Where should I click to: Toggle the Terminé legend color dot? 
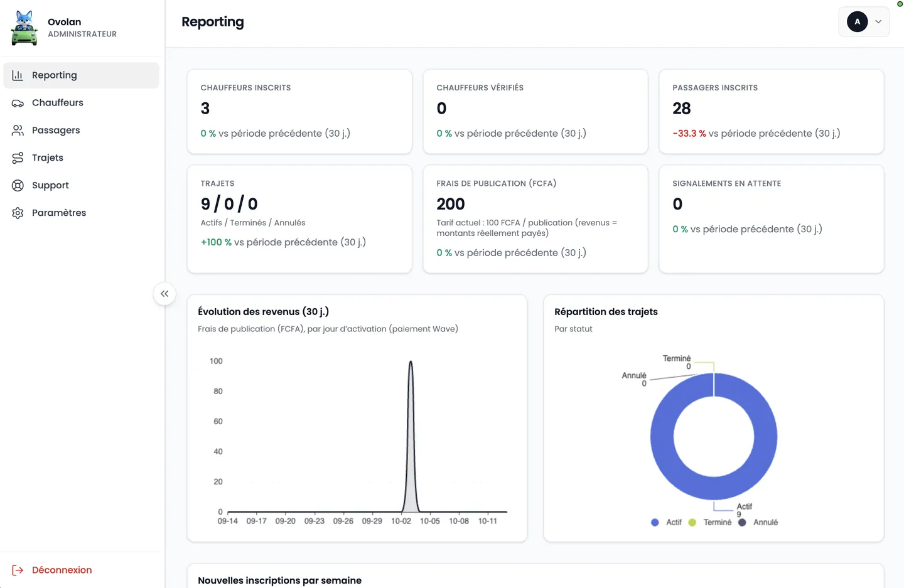click(x=692, y=522)
